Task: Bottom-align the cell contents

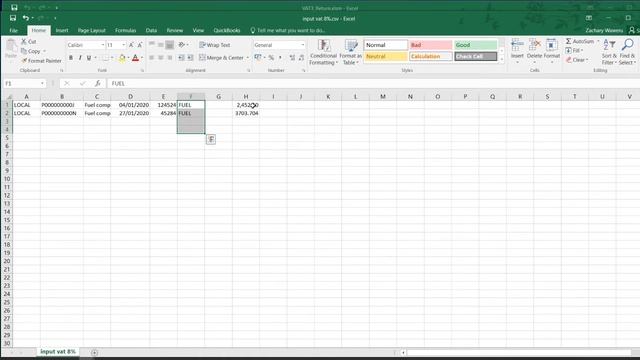Action: pos(170,45)
